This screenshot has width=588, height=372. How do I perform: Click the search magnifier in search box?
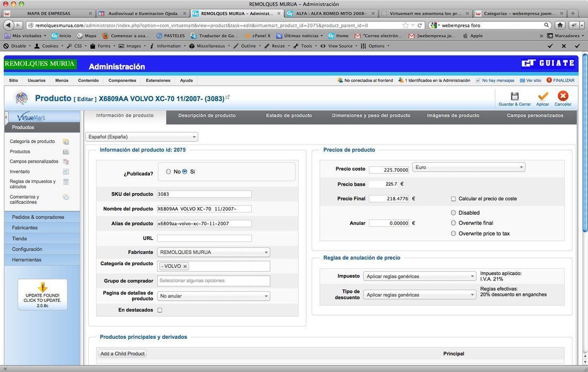tap(547, 25)
